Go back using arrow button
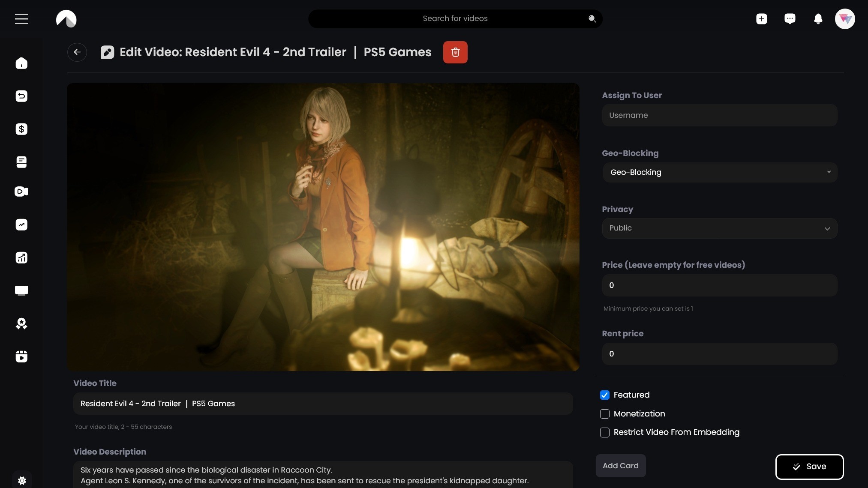This screenshot has width=868, height=488. click(x=77, y=52)
